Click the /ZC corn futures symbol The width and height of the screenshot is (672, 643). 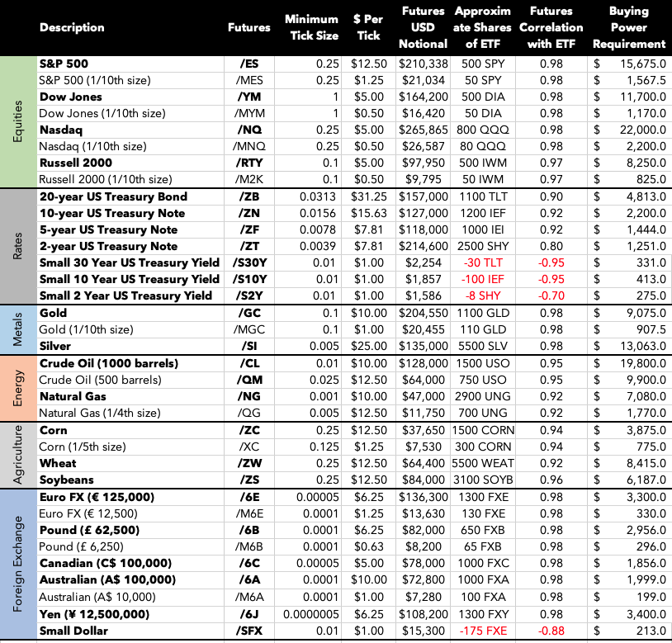tap(249, 430)
